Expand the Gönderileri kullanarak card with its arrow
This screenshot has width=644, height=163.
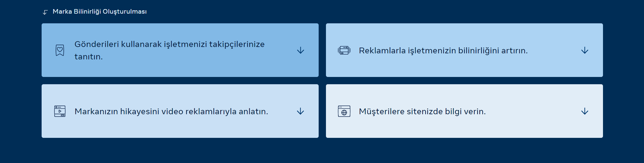(300, 50)
